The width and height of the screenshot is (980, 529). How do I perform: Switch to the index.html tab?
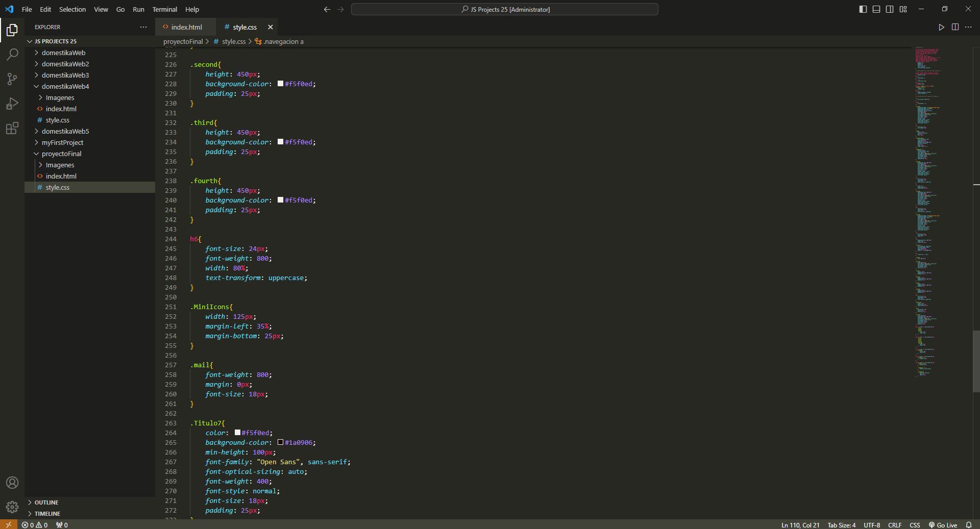186,27
